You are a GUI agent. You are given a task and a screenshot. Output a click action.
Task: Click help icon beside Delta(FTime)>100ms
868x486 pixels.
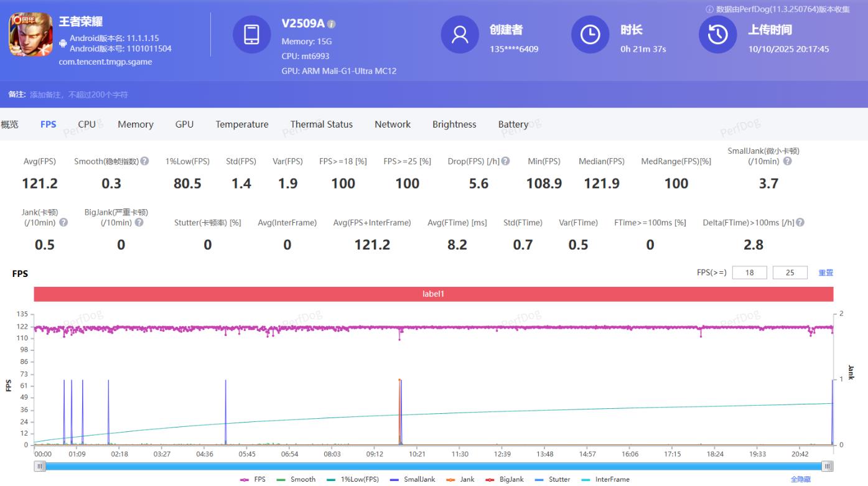tap(800, 222)
